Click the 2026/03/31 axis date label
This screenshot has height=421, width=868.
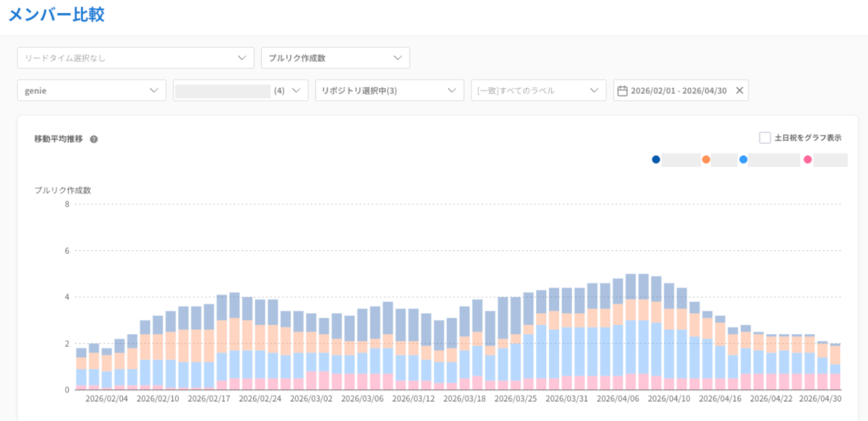pyautogui.click(x=568, y=399)
